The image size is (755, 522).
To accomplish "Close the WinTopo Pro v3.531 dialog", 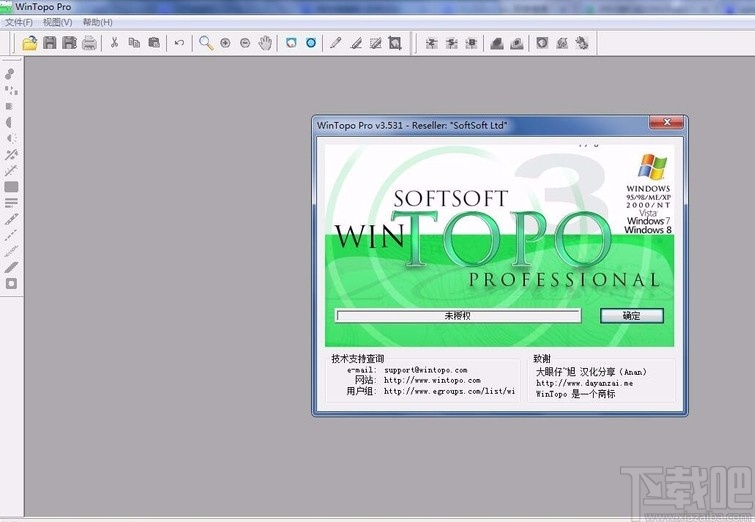I will click(666, 122).
